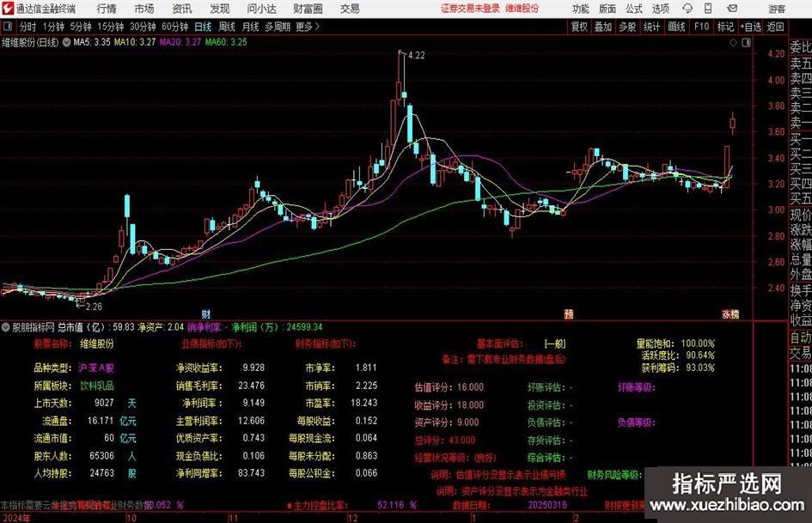The width and height of the screenshot is (812, 523).
Task: Click the 叠加 toolbar button
Action: [603, 27]
